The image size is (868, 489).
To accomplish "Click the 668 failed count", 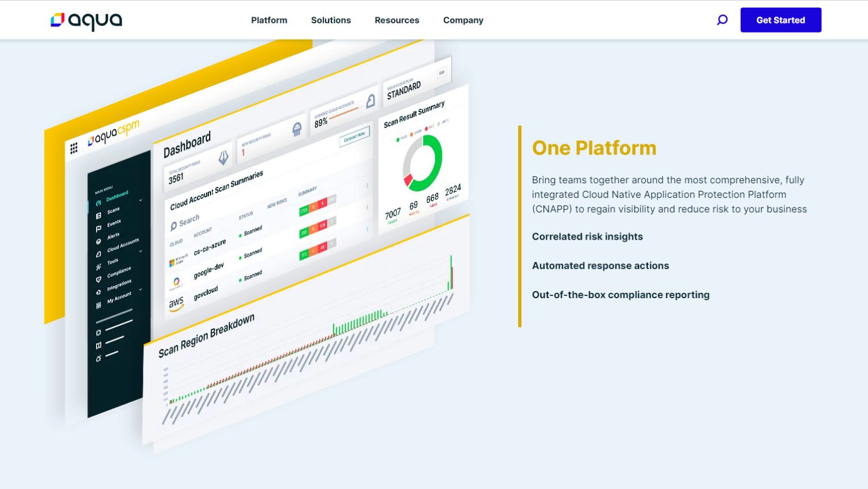I will coord(432,198).
